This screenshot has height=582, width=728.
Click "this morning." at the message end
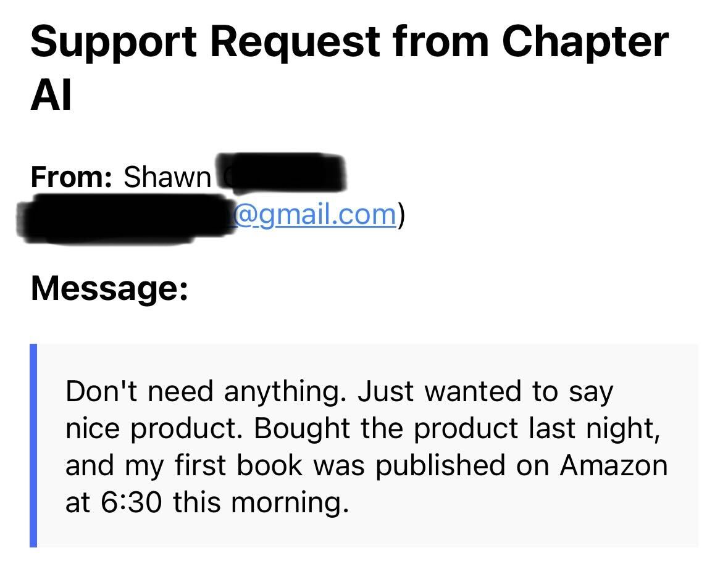261,503
